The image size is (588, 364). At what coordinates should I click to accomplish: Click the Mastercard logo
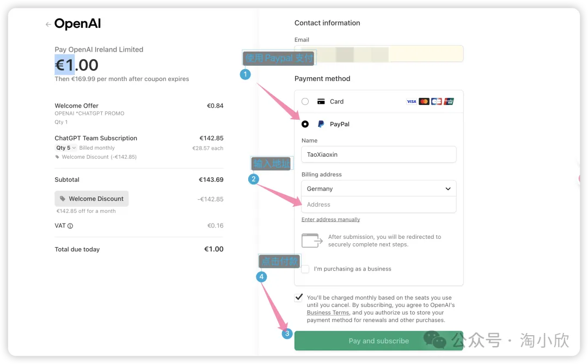(424, 102)
